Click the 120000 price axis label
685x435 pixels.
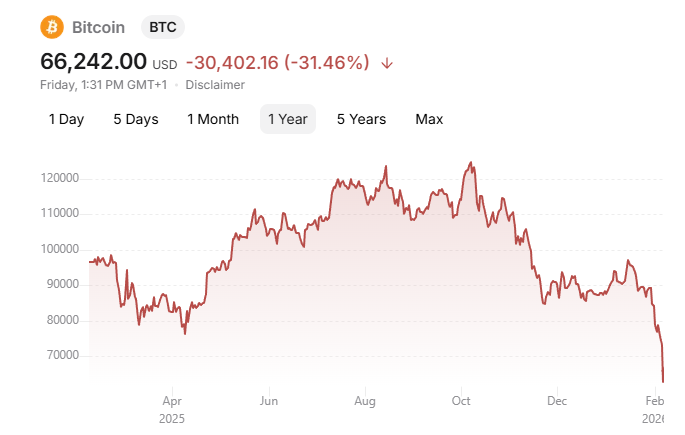pos(59,178)
